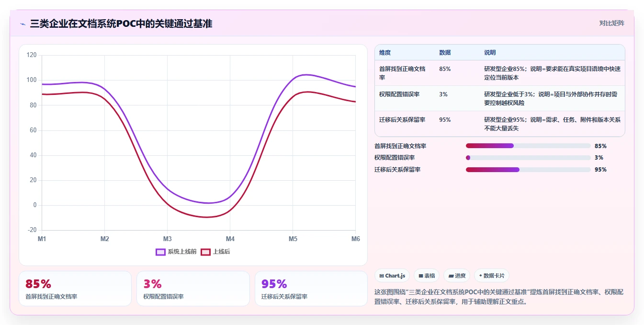Click the 迁移后关系保留率 progress bar
Viewport: 644px width, 325px height.
coord(528,170)
